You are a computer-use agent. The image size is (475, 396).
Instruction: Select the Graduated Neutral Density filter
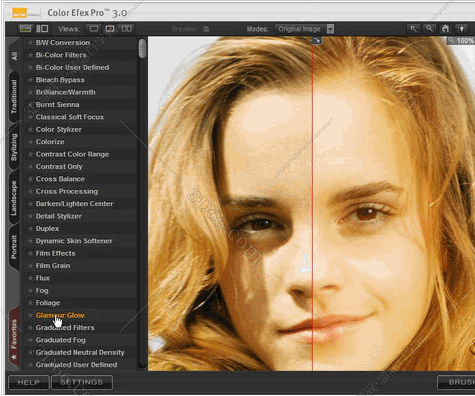click(80, 352)
